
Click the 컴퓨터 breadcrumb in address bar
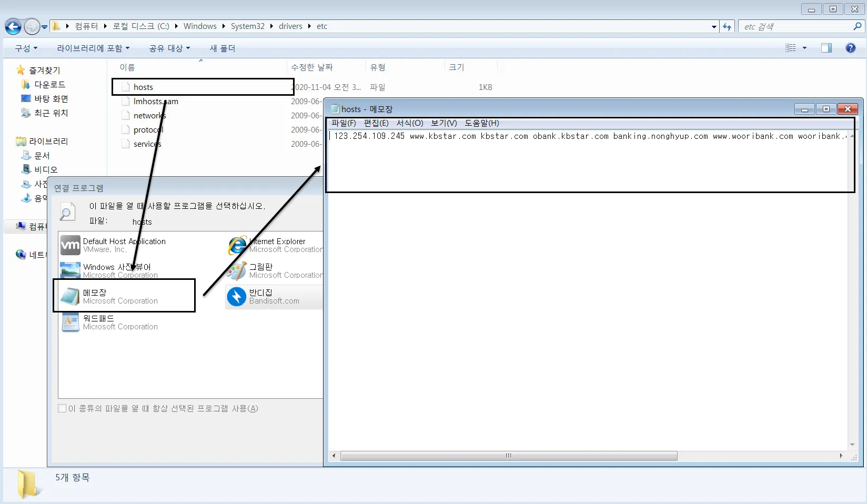(86, 26)
